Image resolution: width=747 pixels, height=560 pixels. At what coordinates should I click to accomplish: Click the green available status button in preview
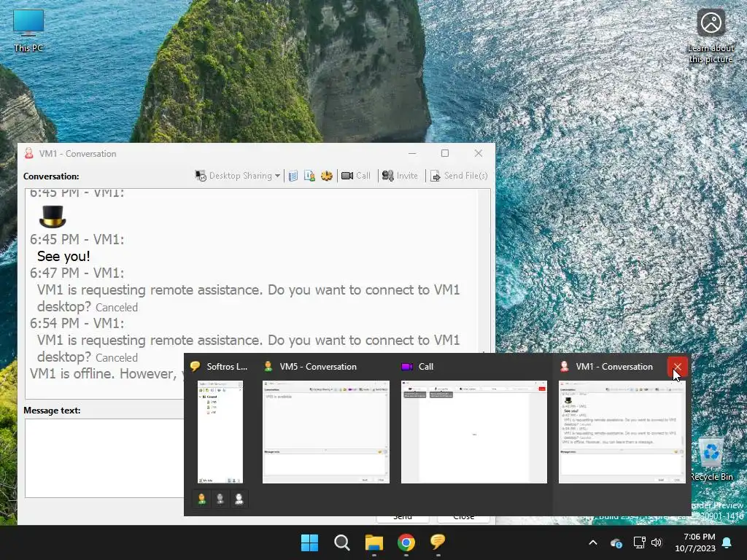point(201,499)
